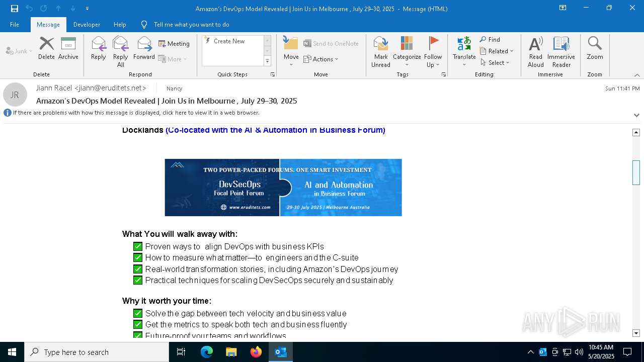Viewport: 644px width, 362px height.
Task: Click the vertical scrollbar thumb
Action: [x=636, y=172]
